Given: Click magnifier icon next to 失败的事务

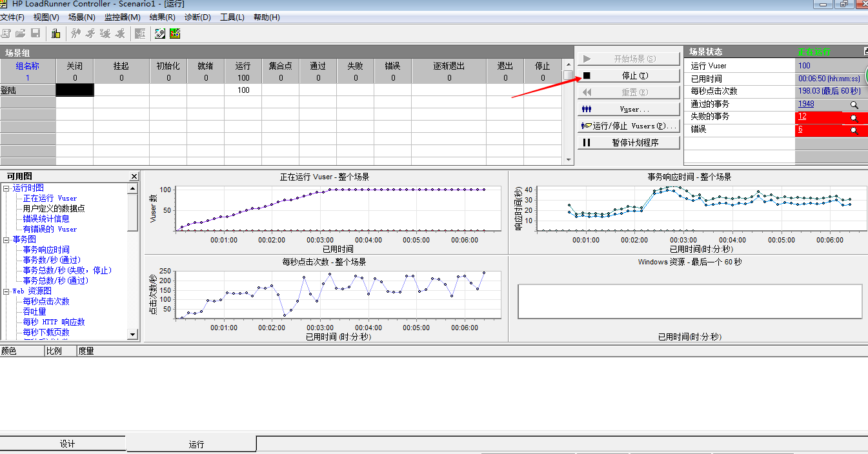Looking at the screenshot, I should [854, 117].
